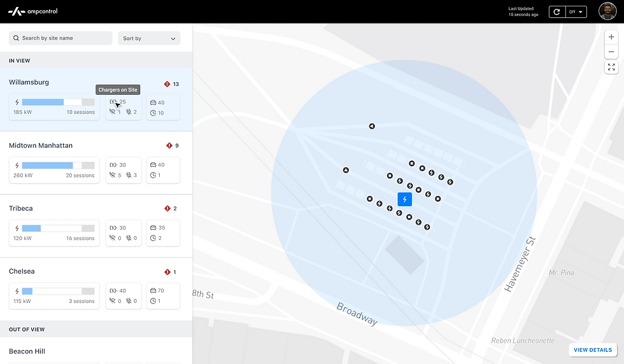Click the "Reben Luncheonette" map label
Image resolution: width=624 pixels, height=364 pixels.
[x=523, y=340]
